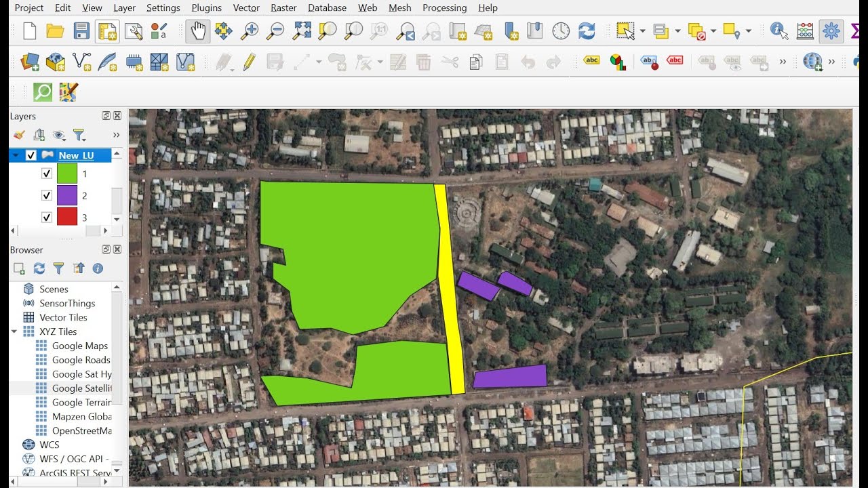
Task: Click Deselect Features icon
Action: [x=696, y=31]
